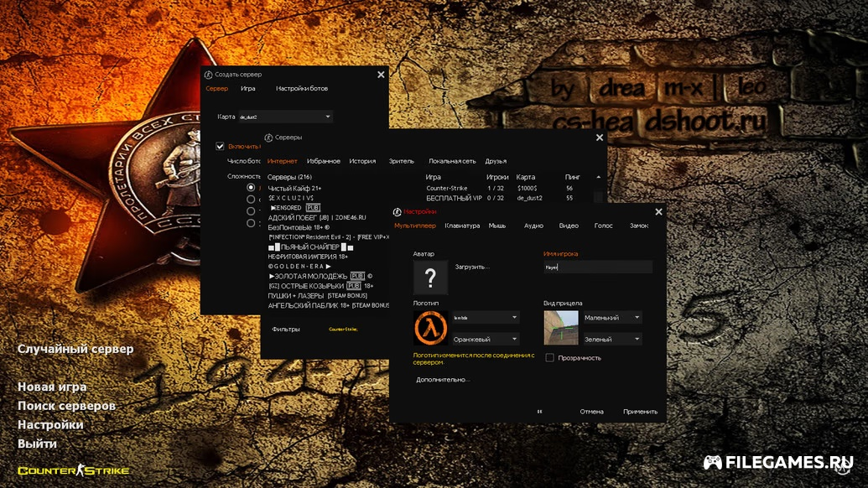
Task: Click Выйти in the main menu
Action: pyautogui.click(x=37, y=444)
